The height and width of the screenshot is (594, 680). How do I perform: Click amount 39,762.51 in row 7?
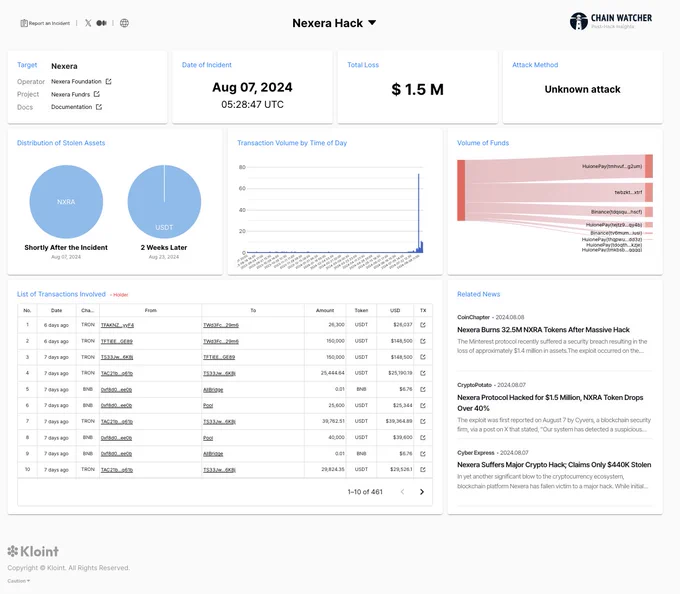point(333,421)
